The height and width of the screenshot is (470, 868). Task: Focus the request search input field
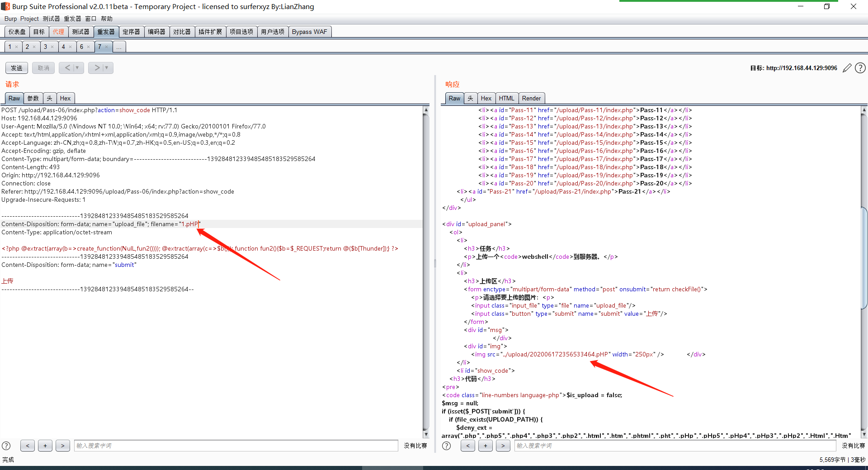click(x=236, y=446)
